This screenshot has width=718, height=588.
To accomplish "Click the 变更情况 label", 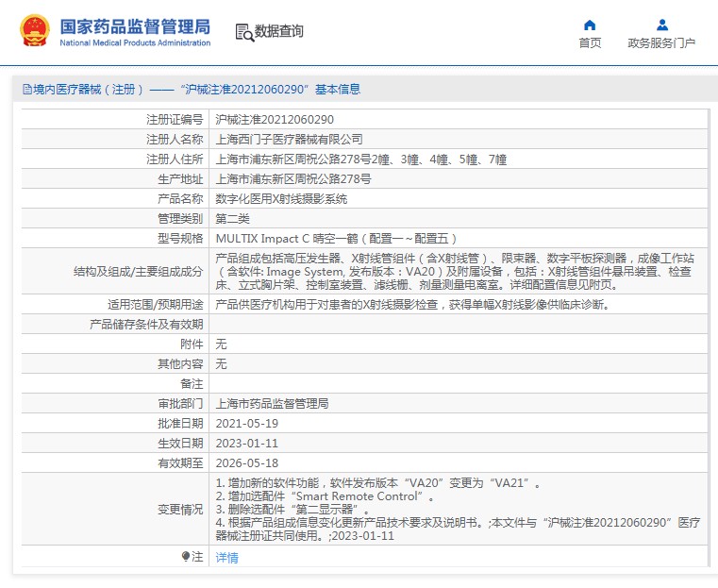I will tap(180, 510).
